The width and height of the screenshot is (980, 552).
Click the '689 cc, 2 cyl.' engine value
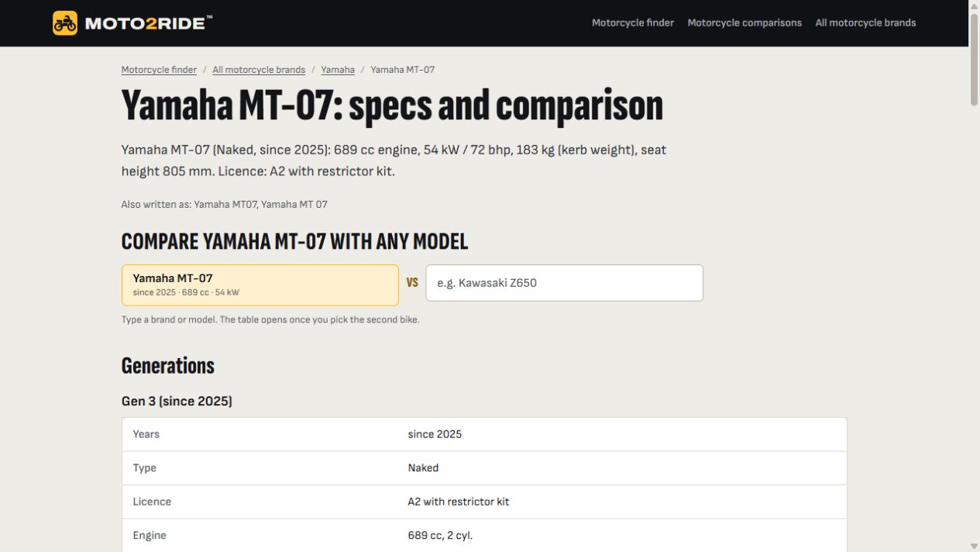click(x=440, y=536)
